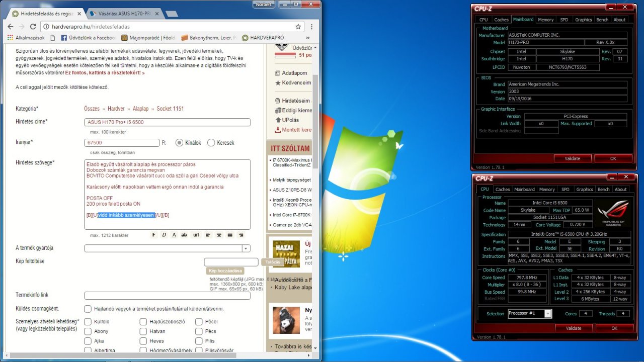
Task: Click OK in lower CPU-Z window
Action: [614, 328]
